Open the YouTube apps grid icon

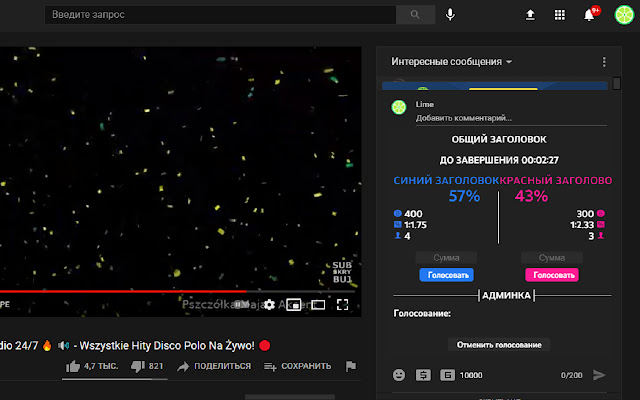[560, 15]
